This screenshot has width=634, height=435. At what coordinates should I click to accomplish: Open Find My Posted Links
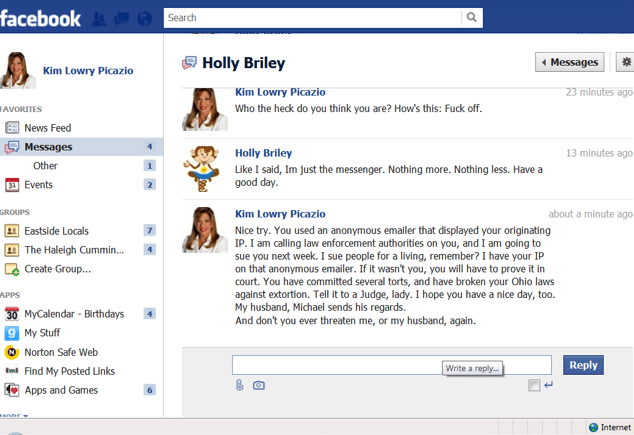click(70, 371)
